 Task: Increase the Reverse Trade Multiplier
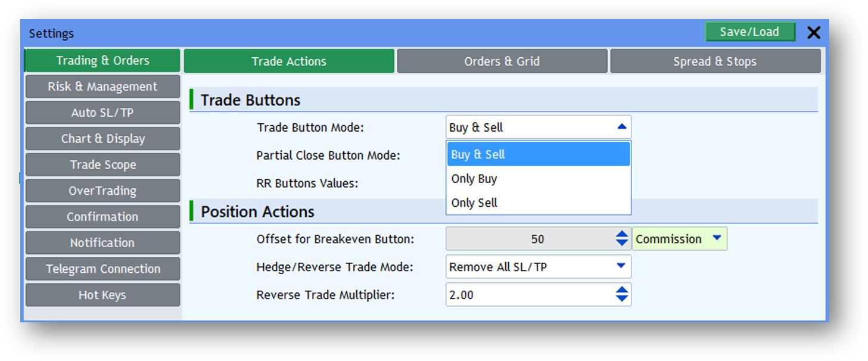point(622,290)
